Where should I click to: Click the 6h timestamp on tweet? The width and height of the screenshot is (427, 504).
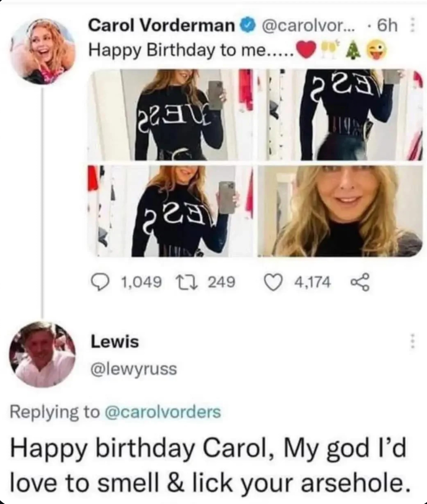point(387,25)
